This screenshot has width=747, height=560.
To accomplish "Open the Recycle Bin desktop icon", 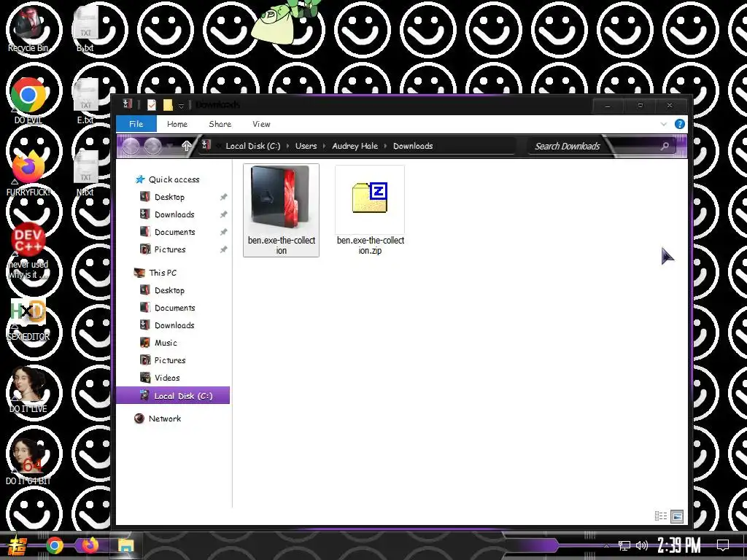I will tap(28, 29).
